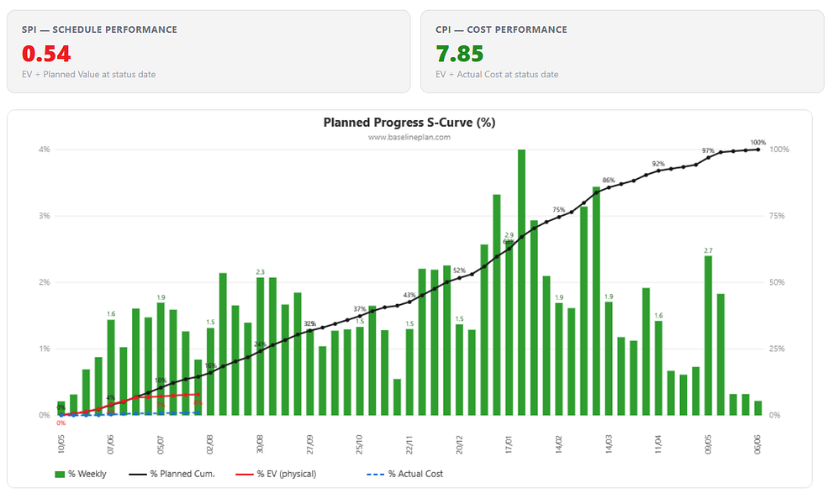Viewport: 839px width, 504px height.
Task: Click the 02/08 date on the x-axis
Action: click(x=210, y=444)
